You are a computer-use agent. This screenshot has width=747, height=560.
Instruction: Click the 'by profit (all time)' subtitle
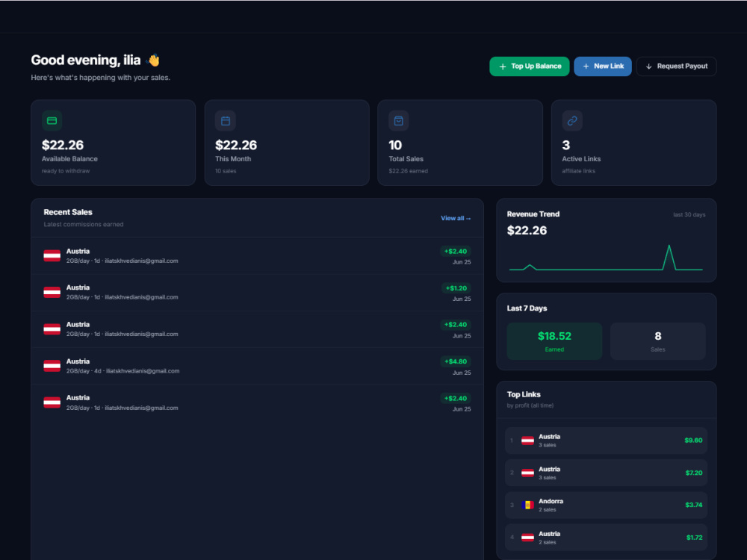tap(530, 405)
